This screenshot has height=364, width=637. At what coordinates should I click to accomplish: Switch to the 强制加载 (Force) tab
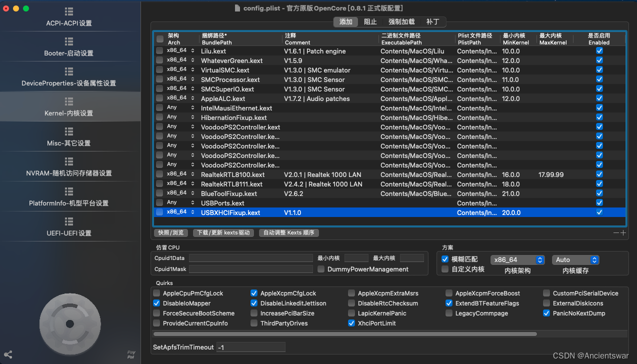click(x=401, y=22)
